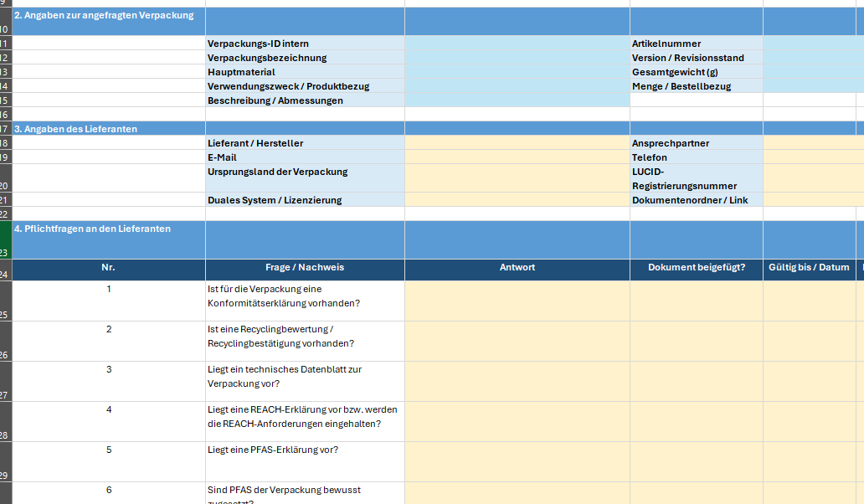Click the input cell beside Verpackungsbezeichnung
The width and height of the screenshot is (864, 504).
[x=517, y=58]
